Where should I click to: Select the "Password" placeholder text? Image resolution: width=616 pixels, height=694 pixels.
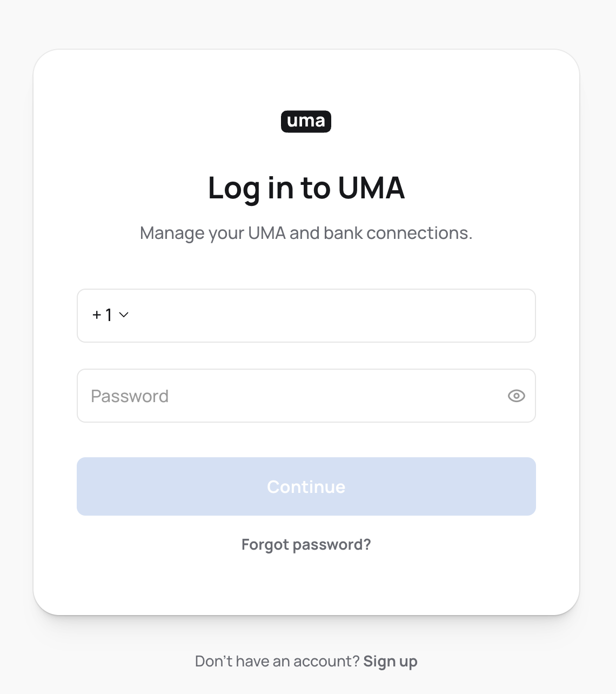tap(130, 396)
